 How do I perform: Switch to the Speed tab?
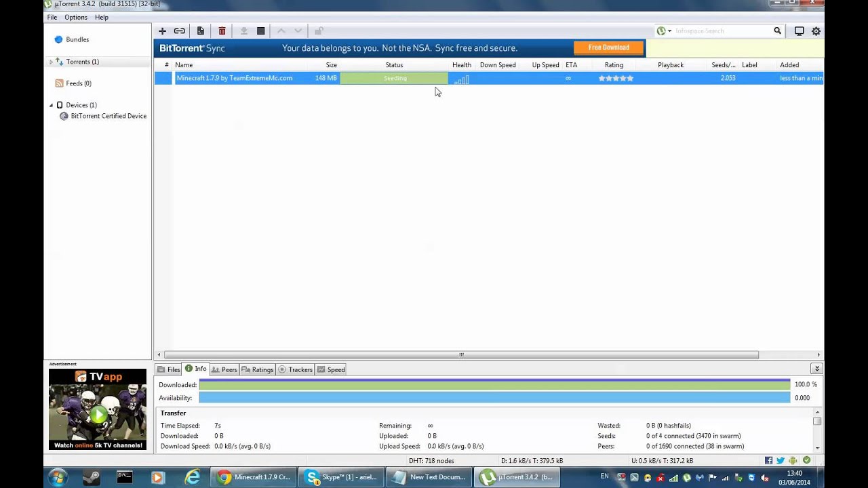[331, 369]
